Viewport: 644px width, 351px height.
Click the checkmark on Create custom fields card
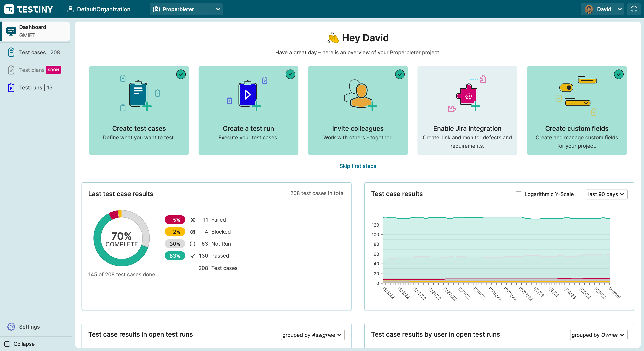(x=618, y=74)
